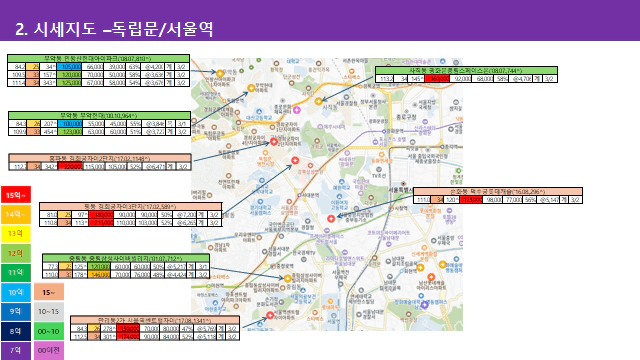Select the yellow marker at 중림삼성사이버빌리지

[287, 279]
